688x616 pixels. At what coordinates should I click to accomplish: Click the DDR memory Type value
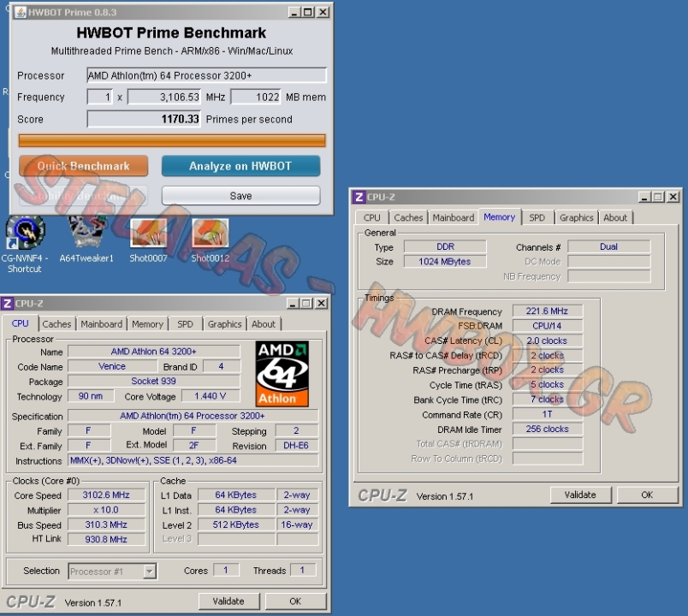coord(445,247)
